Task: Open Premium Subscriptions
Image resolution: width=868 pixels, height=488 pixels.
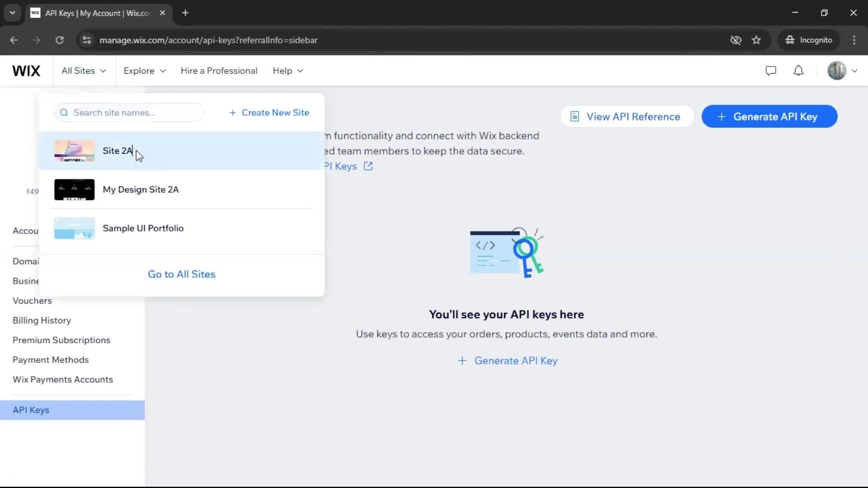Action: [61, 340]
